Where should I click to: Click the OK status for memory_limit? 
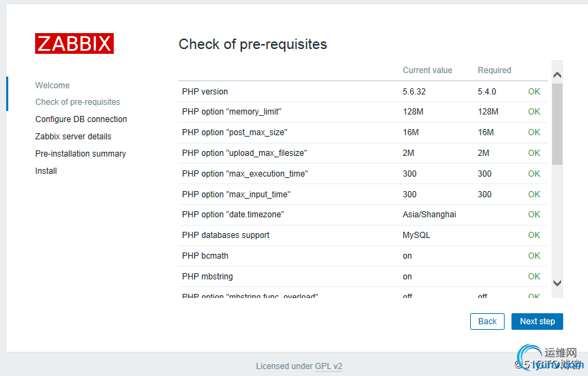pos(534,112)
